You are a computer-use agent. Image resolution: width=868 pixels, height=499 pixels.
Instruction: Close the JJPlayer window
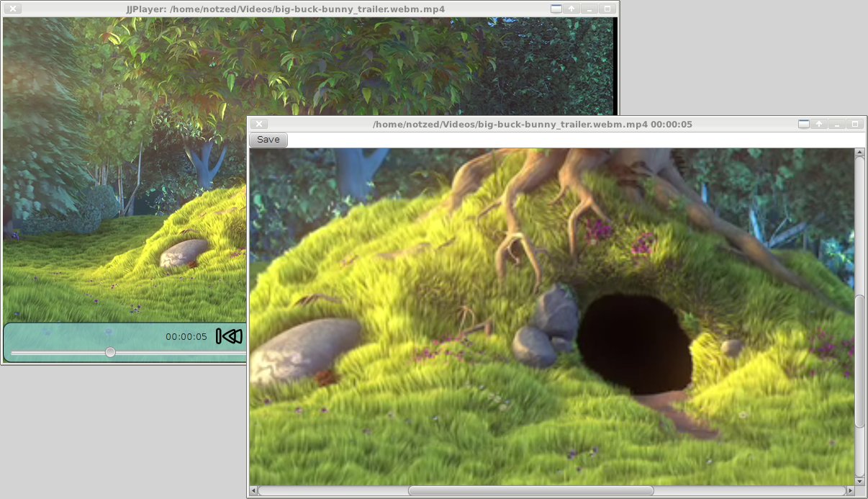click(x=13, y=9)
